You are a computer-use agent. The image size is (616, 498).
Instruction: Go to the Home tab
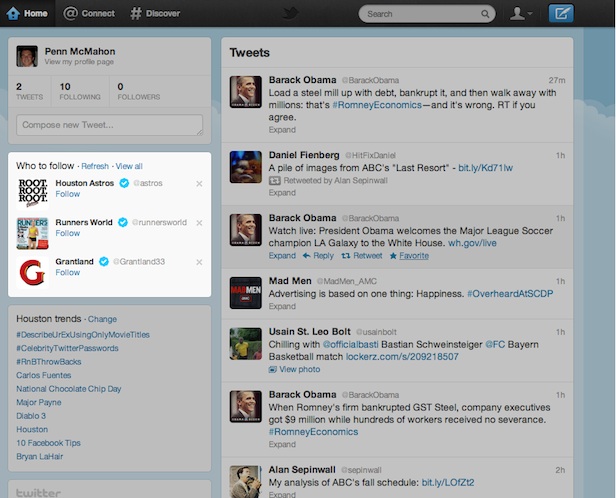tap(27, 14)
